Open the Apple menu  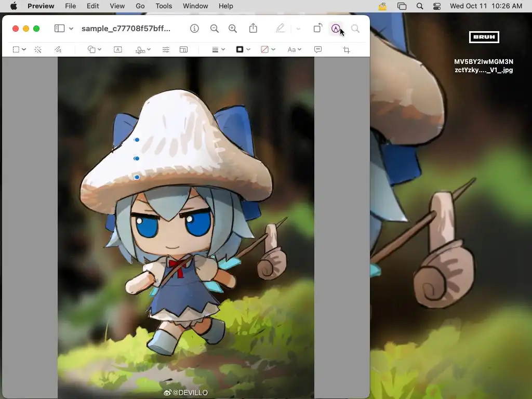(x=14, y=6)
